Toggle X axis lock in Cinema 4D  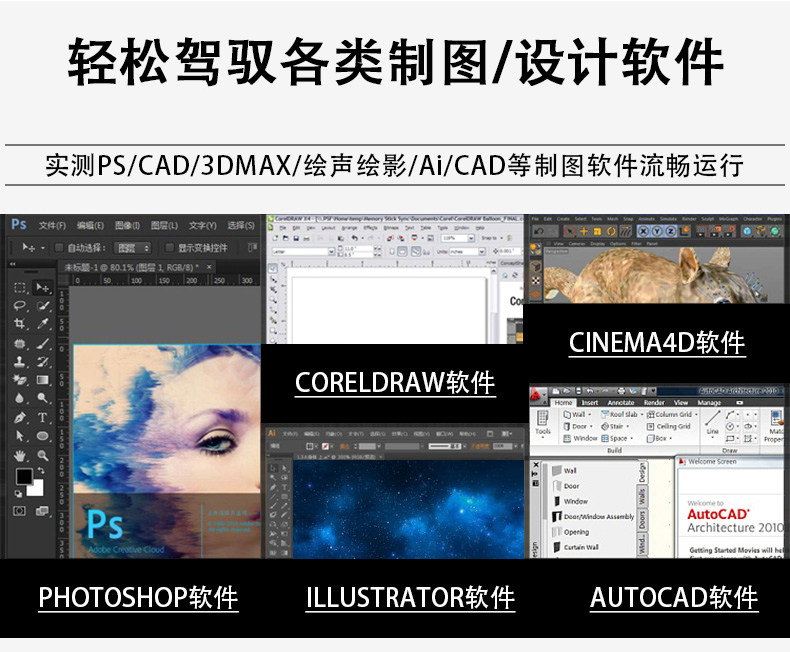click(x=644, y=231)
